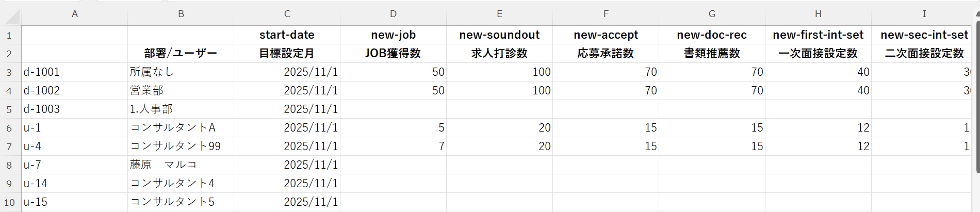The width and height of the screenshot is (980, 212).
Task: Click the new-soundout header cell
Action: 499,35
